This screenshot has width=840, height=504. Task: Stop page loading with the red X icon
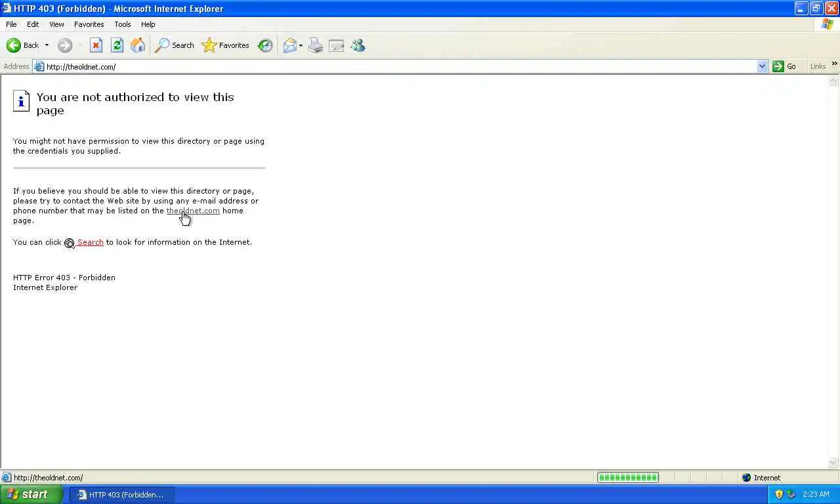pos(96,45)
